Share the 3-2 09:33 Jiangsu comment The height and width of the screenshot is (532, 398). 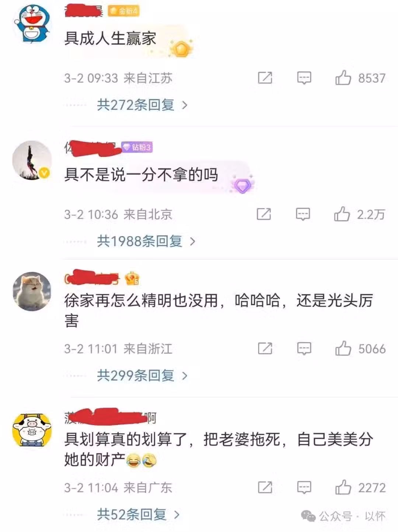[265, 78]
